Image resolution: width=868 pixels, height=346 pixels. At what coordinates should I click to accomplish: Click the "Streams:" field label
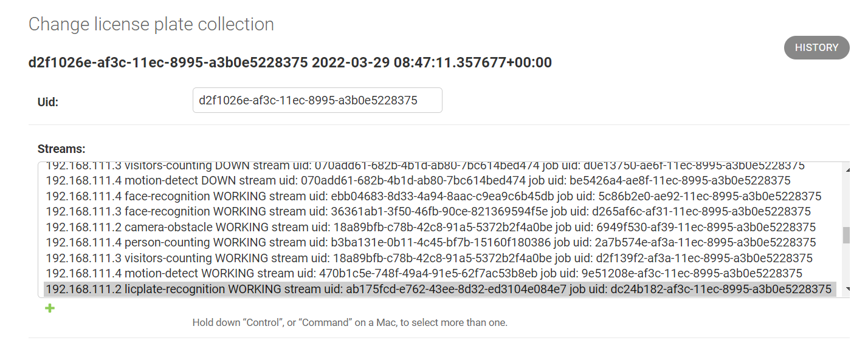click(61, 149)
